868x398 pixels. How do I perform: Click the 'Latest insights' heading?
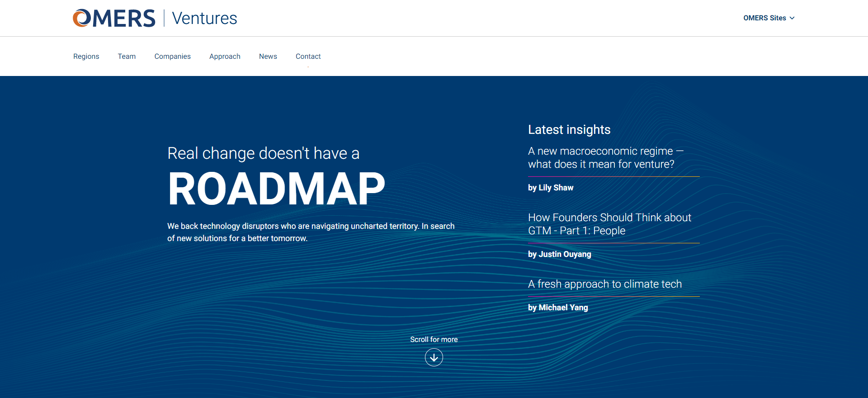click(569, 130)
